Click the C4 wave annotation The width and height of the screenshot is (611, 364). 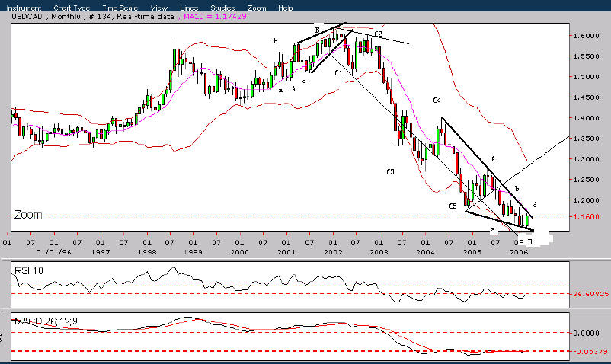coord(437,101)
